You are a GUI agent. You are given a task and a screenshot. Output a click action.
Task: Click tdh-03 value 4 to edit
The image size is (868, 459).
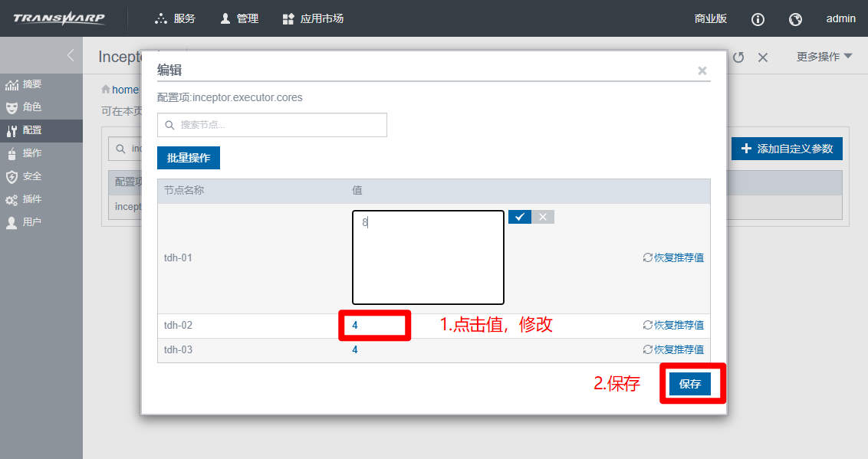[x=355, y=349]
